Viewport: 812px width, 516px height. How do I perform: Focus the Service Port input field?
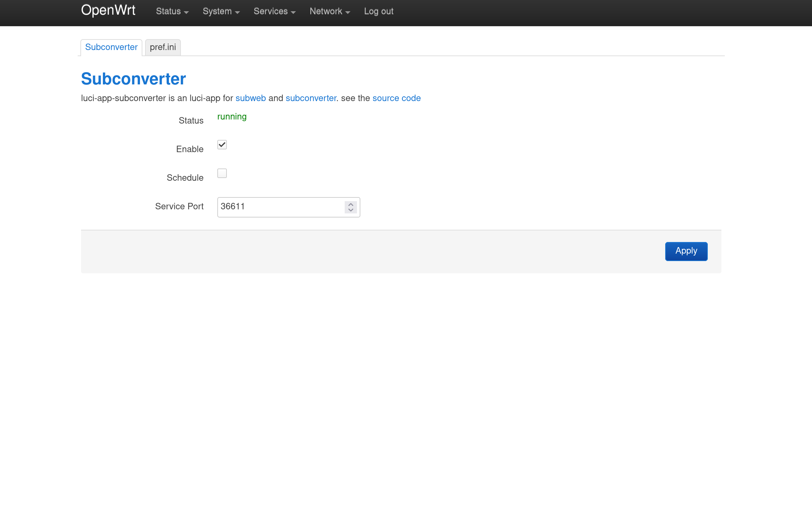280,207
